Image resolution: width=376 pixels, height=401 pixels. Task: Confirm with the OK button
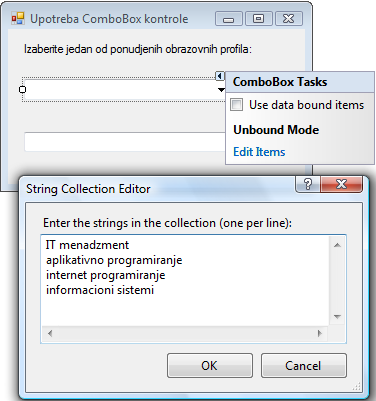click(210, 365)
